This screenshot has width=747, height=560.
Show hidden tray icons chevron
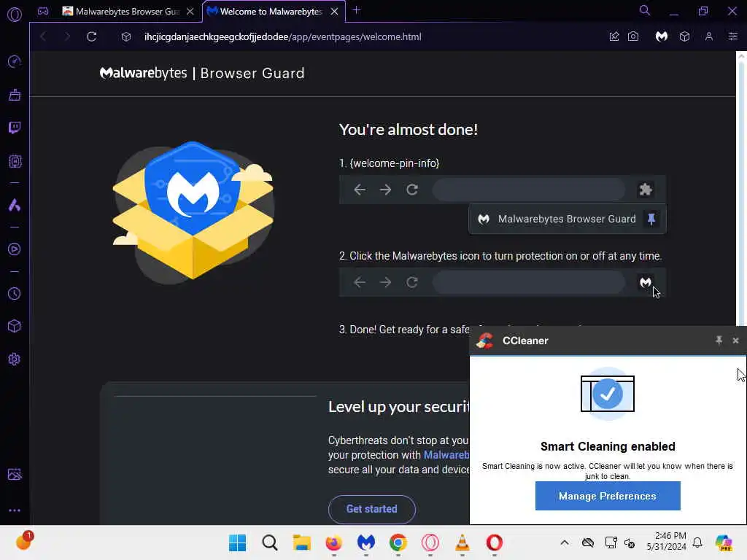[564, 542]
